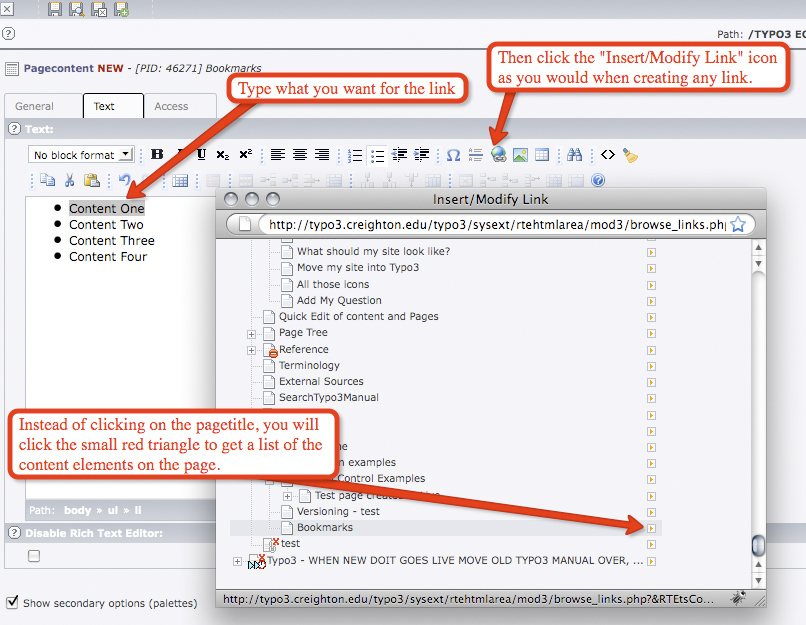The width and height of the screenshot is (806, 625).
Task: Toggle bold formatting in the editor toolbar
Action: coord(157,155)
